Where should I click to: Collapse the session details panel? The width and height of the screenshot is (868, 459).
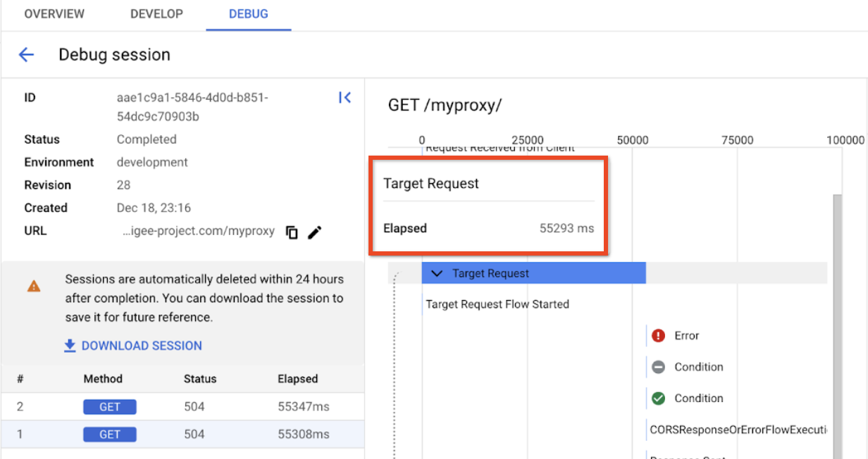click(345, 98)
